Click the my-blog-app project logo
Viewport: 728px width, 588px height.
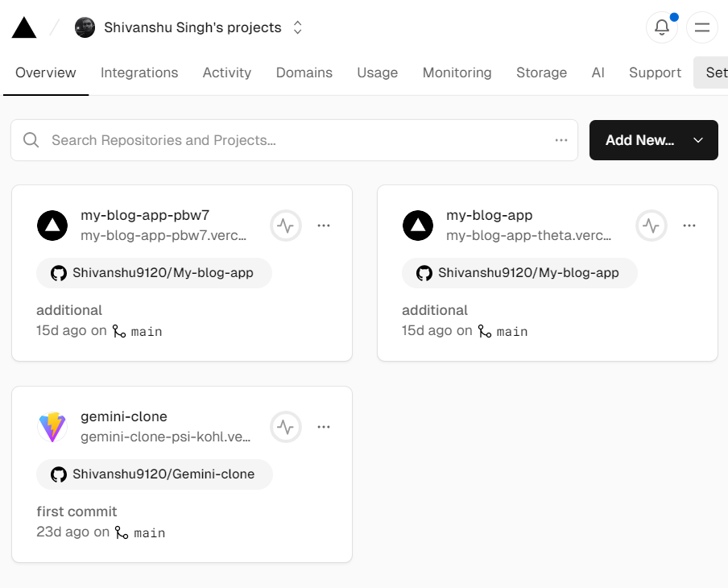[418, 226]
